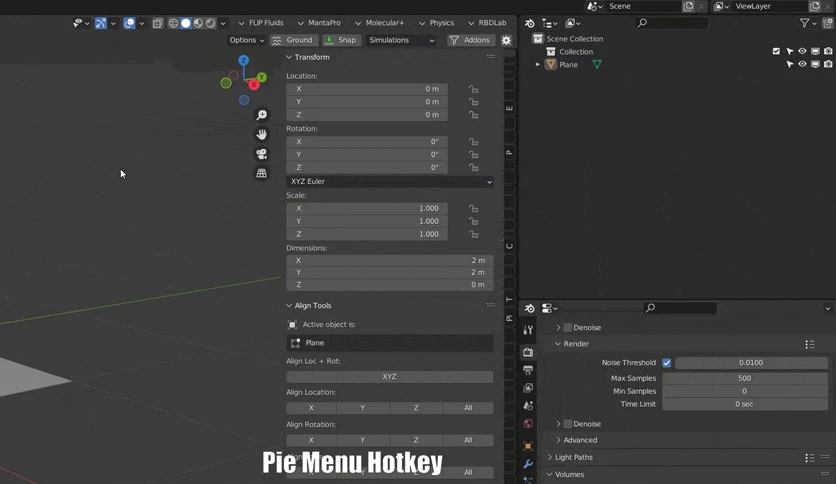Click the pan view hand icon
The height and width of the screenshot is (484, 836).
tap(261, 134)
